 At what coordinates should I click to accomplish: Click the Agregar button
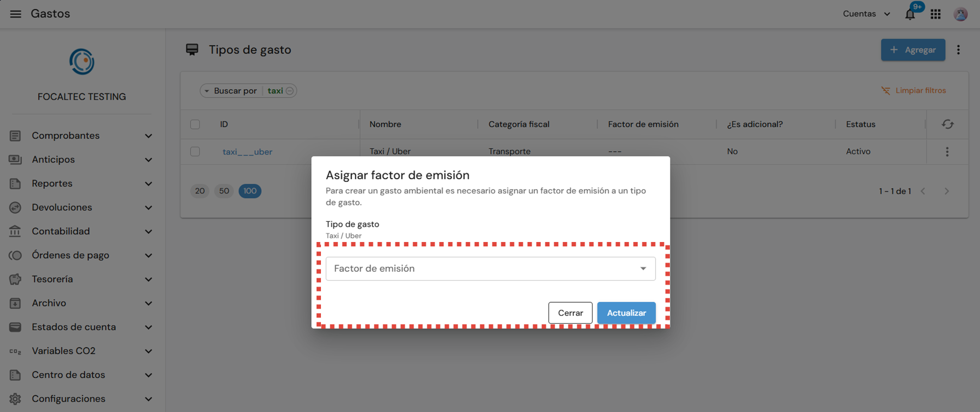tap(913, 50)
